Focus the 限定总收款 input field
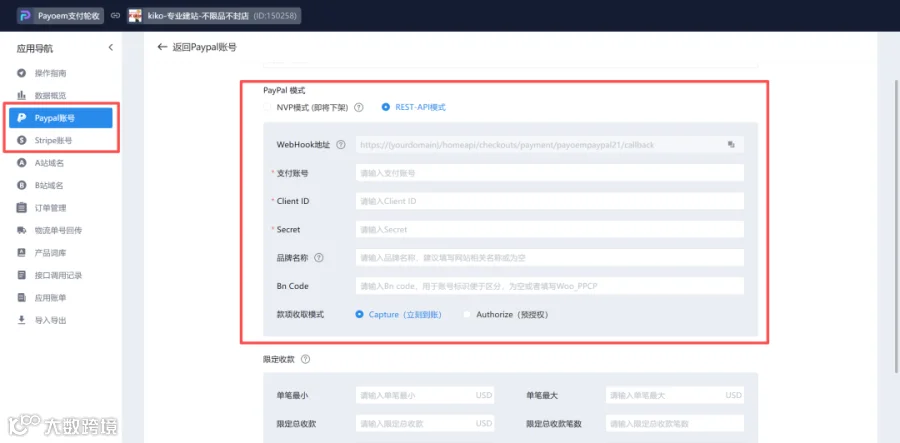Viewport: 900px width, 443px height. pos(425,423)
